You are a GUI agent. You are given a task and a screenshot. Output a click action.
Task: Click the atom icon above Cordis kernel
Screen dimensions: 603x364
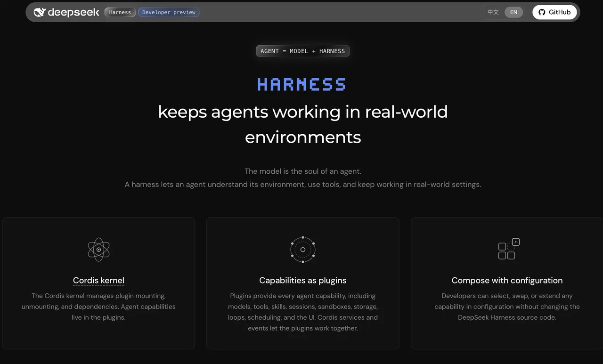click(98, 250)
